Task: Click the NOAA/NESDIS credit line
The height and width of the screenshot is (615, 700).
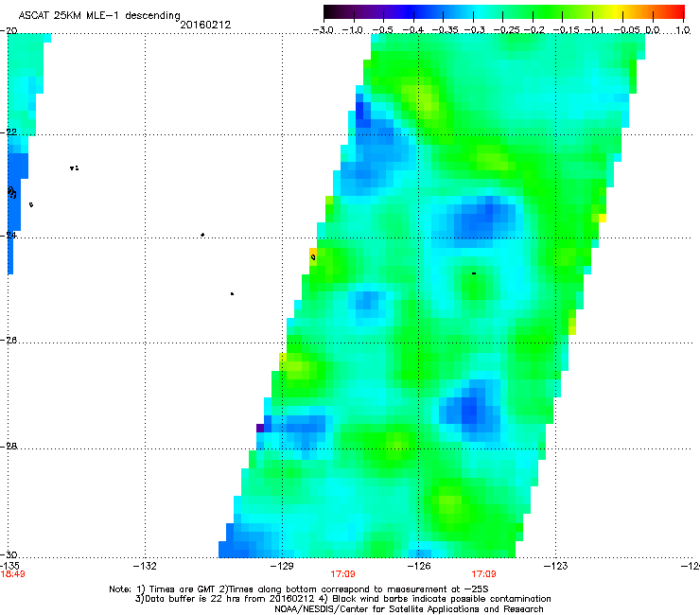Action: pos(409,609)
